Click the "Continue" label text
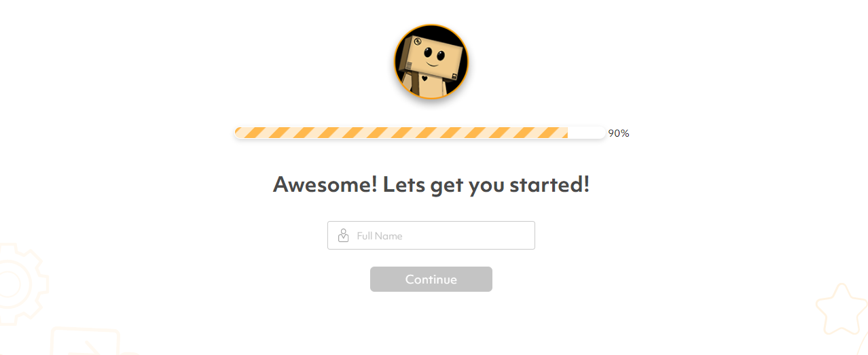This screenshot has height=355, width=868. (431, 280)
